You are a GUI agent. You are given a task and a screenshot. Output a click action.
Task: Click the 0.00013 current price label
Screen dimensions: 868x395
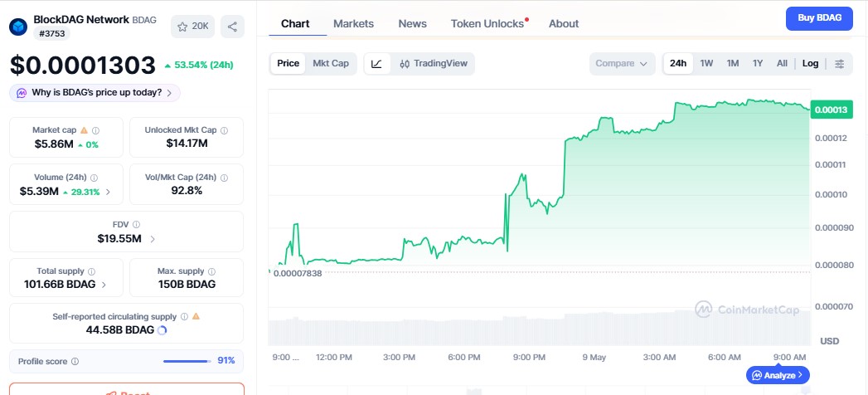pos(831,110)
